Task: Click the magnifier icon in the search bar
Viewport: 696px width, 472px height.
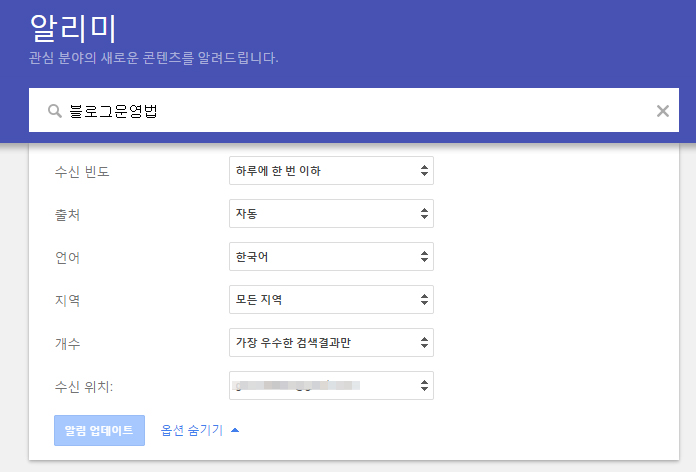Action: [x=54, y=111]
